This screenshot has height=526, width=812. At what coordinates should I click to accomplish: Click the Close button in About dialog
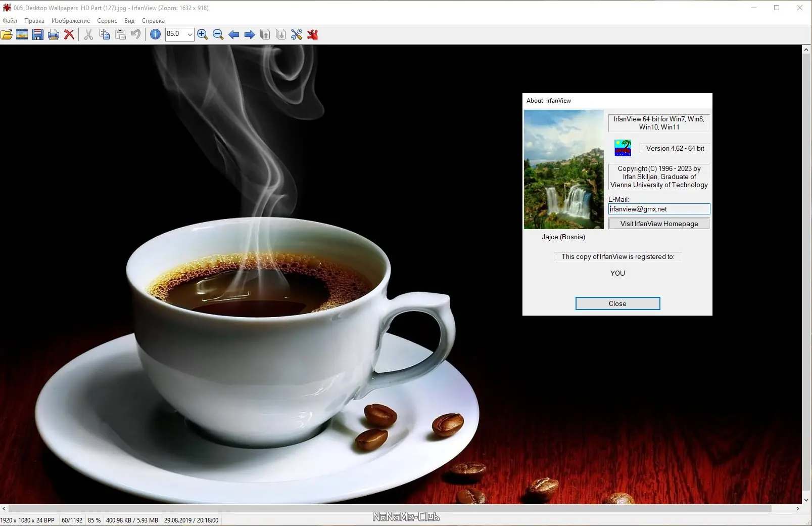click(617, 303)
